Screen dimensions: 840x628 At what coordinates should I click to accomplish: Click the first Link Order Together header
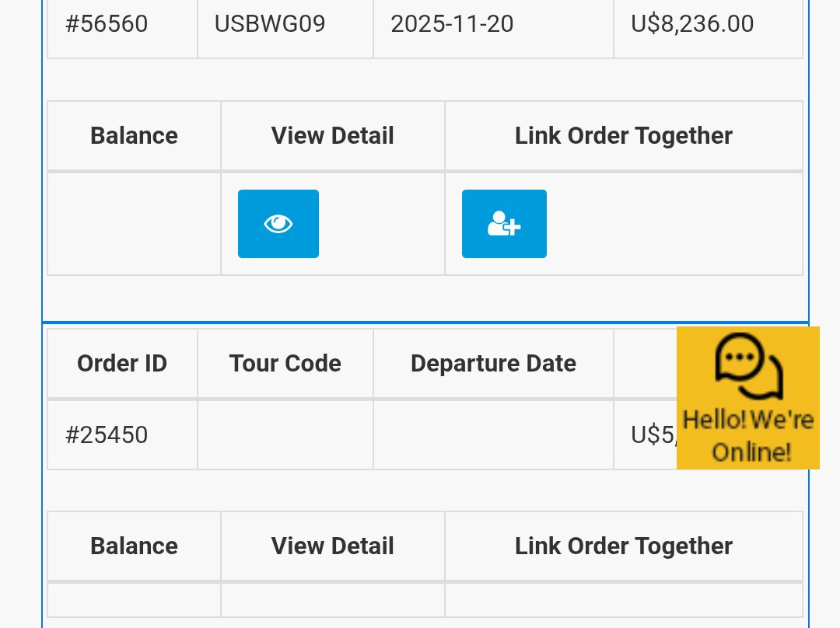coord(623,136)
